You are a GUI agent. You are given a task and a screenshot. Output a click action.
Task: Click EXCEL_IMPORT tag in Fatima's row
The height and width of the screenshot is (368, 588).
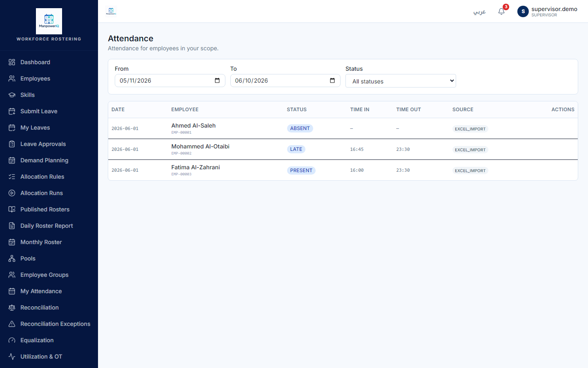pyautogui.click(x=470, y=171)
